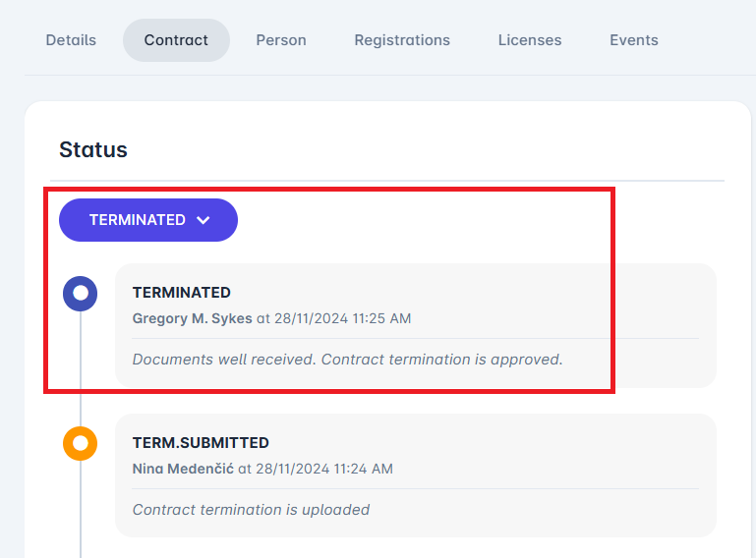Switch to the Person tab
Image resolution: width=756 pixels, height=558 pixels.
point(281,40)
